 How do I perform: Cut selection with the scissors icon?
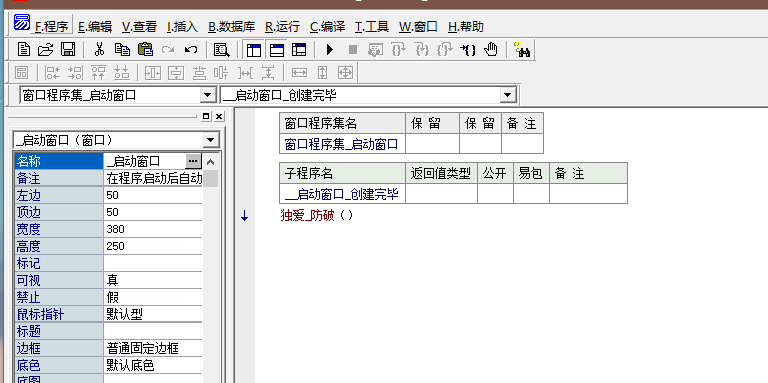pos(99,49)
